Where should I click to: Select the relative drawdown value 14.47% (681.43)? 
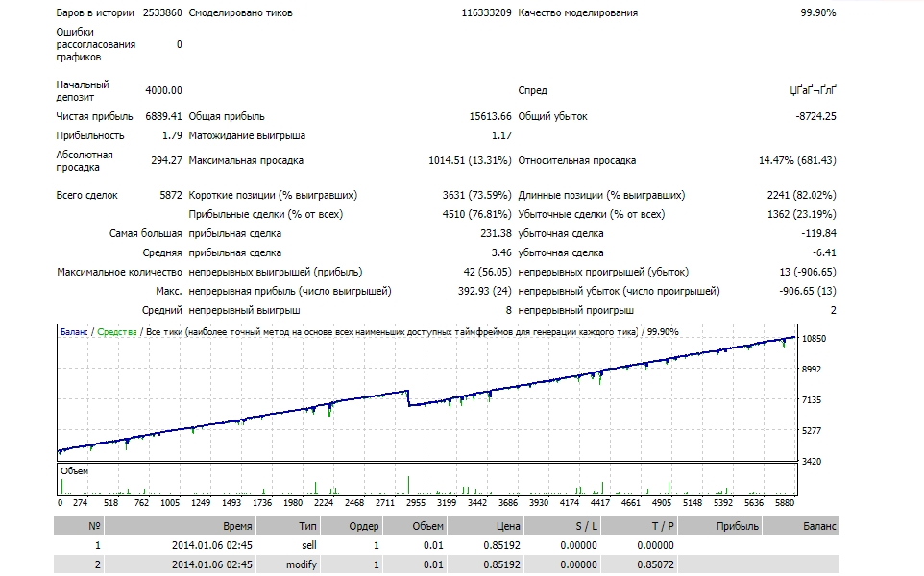point(797,160)
